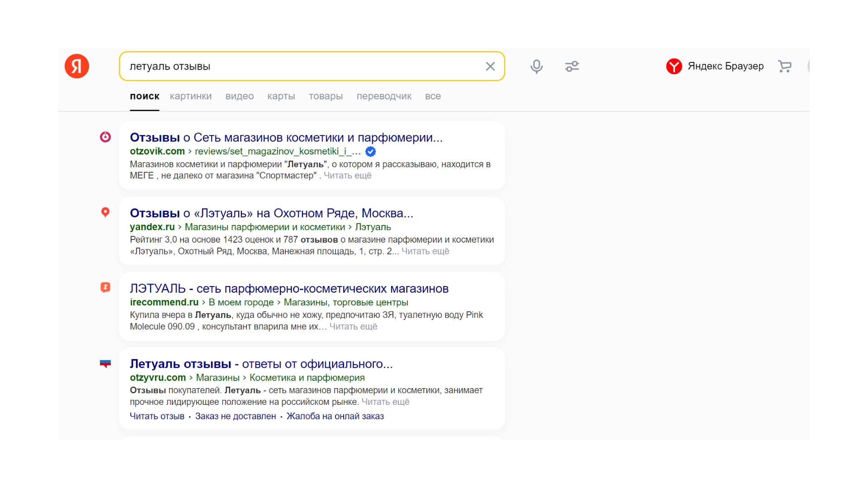Click the blue verified badge on otzovik result
The image size is (868, 488).
click(x=370, y=151)
